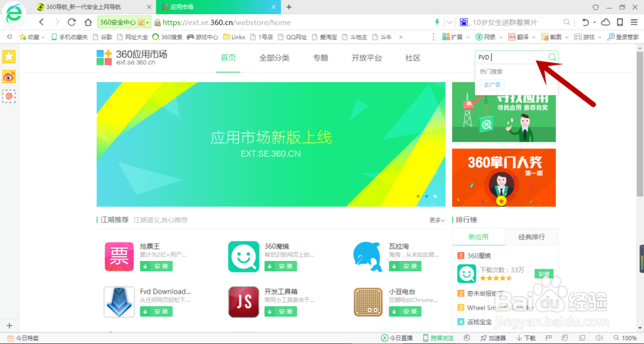Open the 专题 navigation item
644x344 pixels.
pos(321,58)
